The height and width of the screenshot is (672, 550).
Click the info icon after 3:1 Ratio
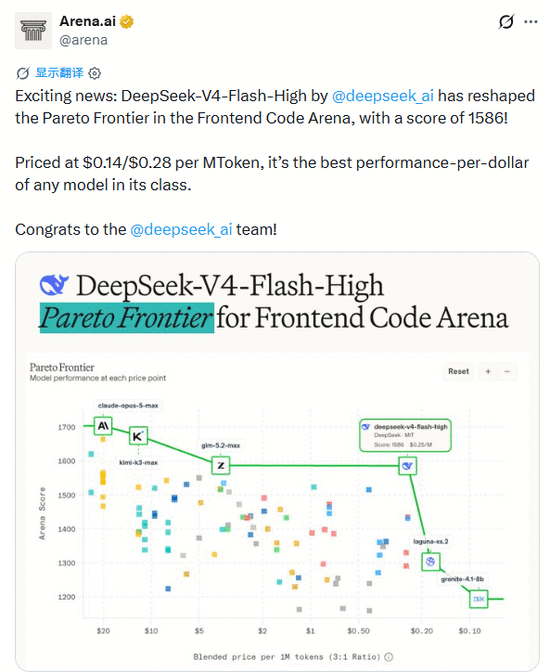[389, 657]
